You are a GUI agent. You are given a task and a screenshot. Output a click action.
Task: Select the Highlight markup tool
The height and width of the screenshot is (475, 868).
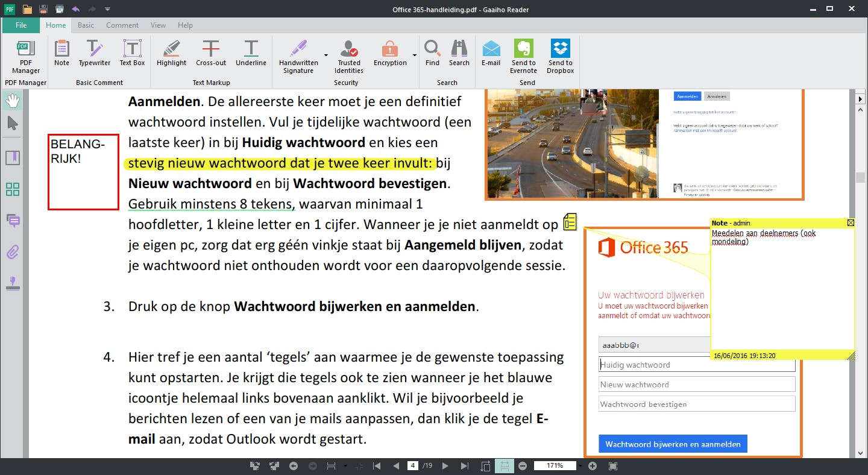pyautogui.click(x=172, y=54)
